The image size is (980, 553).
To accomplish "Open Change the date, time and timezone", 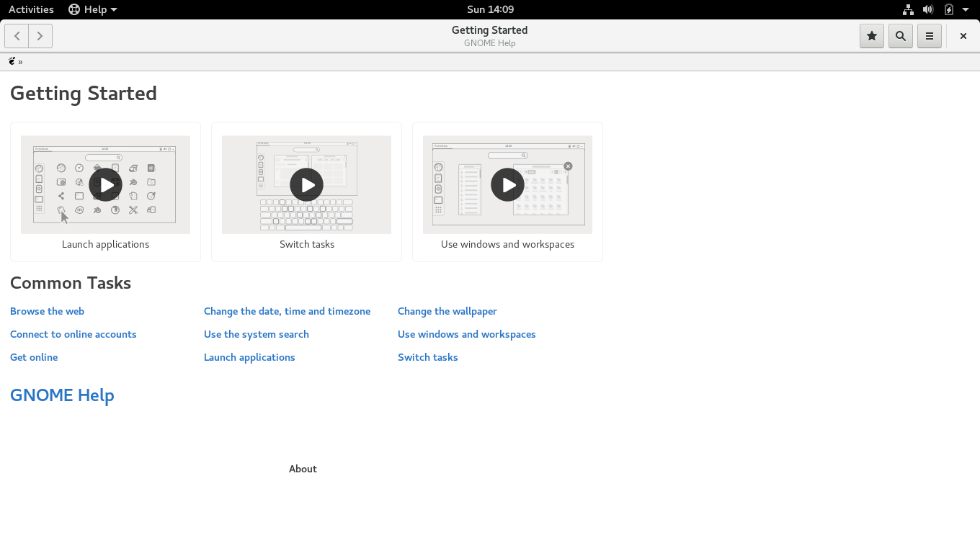I will click(x=287, y=311).
